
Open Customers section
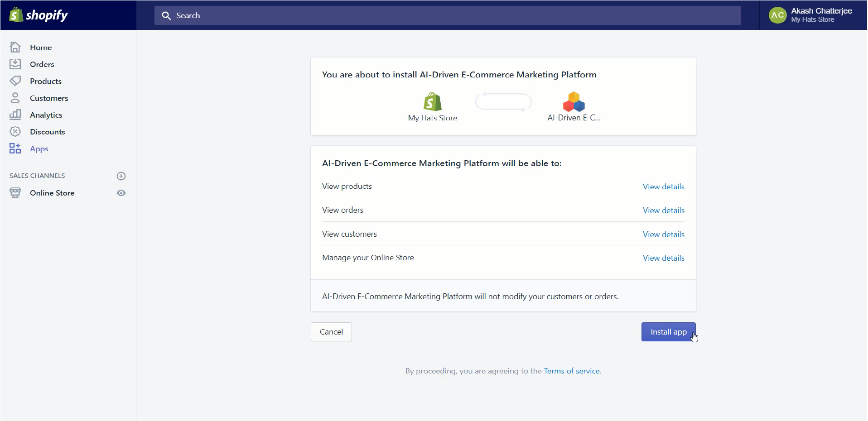click(x=49, y=98)
